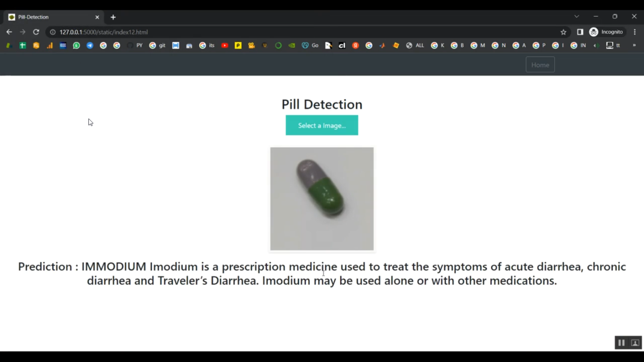The height and width of the screenshot is (362, 644).
Task: Click the Home navigation button
Action: [540, 65]
